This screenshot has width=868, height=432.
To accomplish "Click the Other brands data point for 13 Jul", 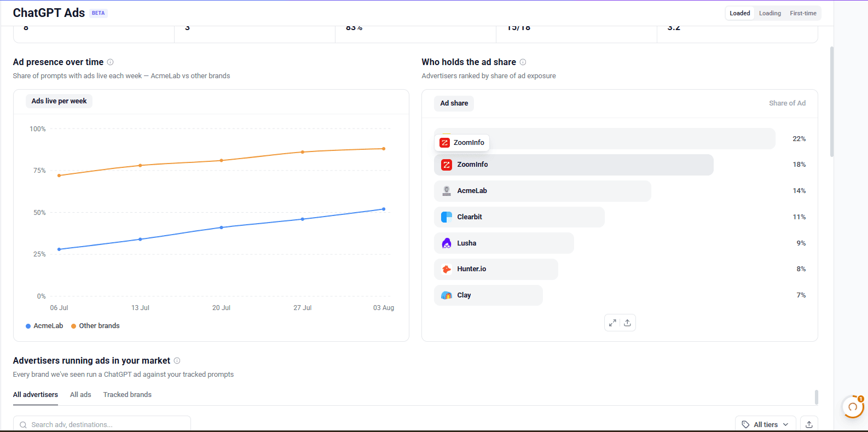I will tap(140, 165).
